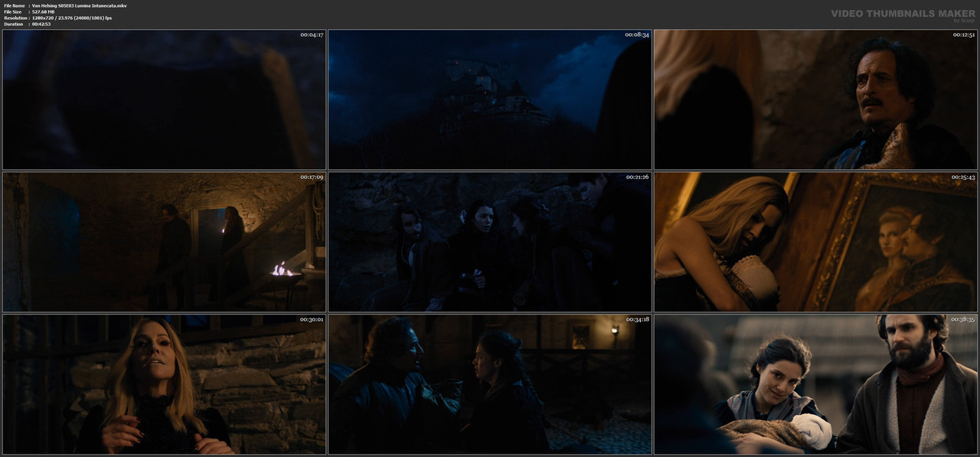Click the timestamp 00:34:18
Image resolution: width=980 pixels, height=457 pixels.
[x=638, y=320]
